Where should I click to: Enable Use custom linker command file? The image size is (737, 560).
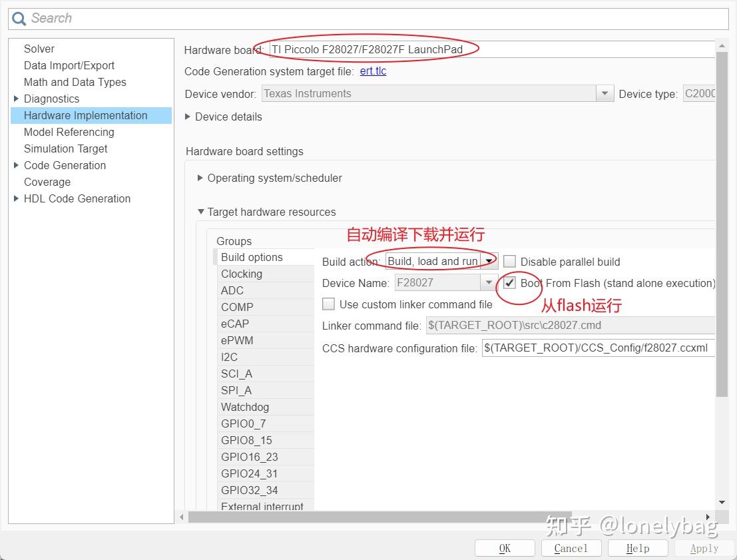(x=328, y=304)
